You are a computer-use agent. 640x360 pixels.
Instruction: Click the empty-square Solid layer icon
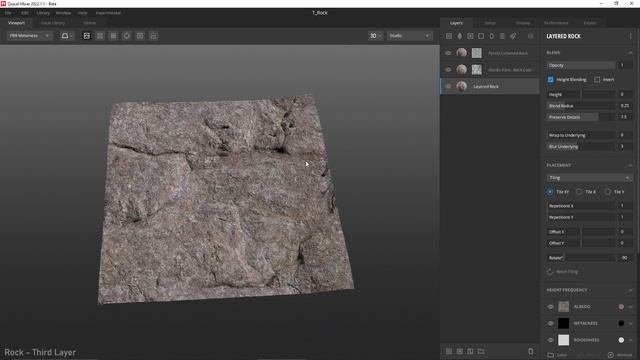(481, 36)
